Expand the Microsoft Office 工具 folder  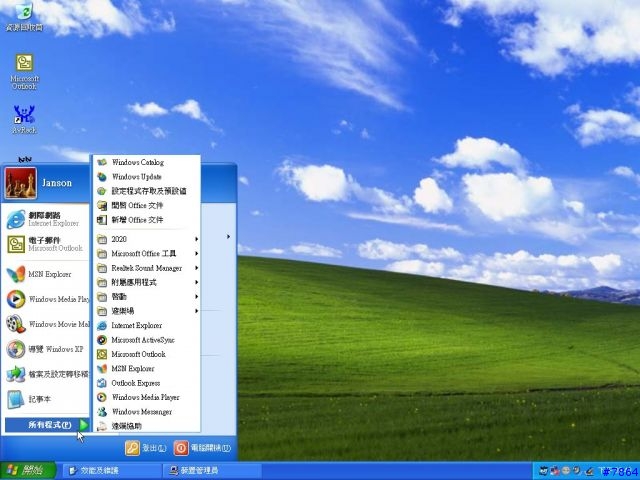[x=147, y=253]
